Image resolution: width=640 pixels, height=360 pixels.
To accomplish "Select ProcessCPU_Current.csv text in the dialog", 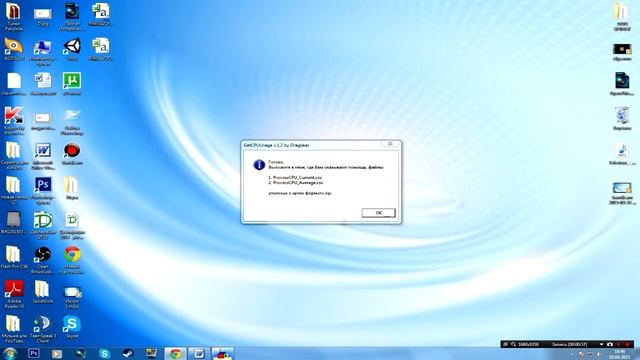I will point(297,178).
